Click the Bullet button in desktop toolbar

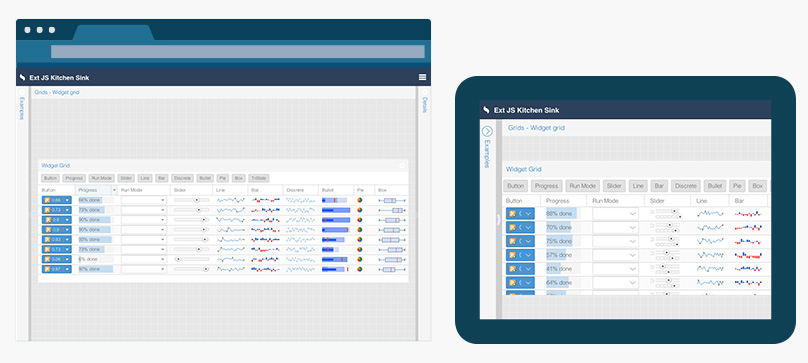pyautogui.click(x=205, y=178)
